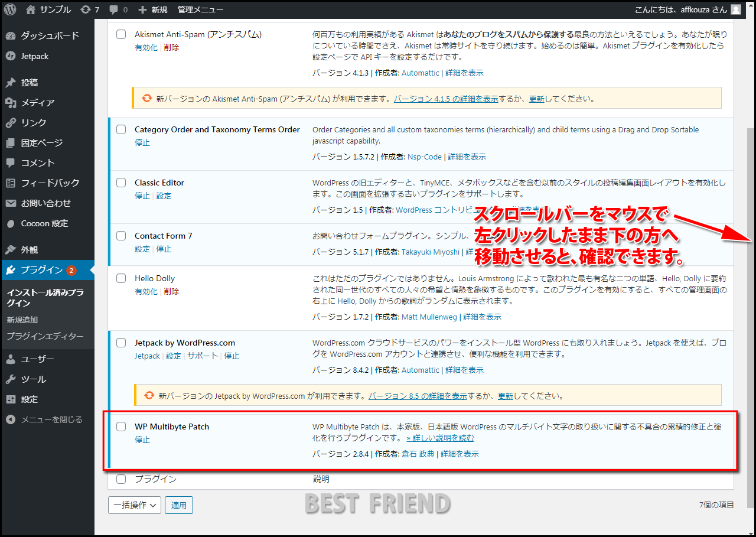This screenshot has height=537, width=756.
Task: Click 更新 link in Akismet update notice
Action: pyautogui.click(x=537, y=99)
